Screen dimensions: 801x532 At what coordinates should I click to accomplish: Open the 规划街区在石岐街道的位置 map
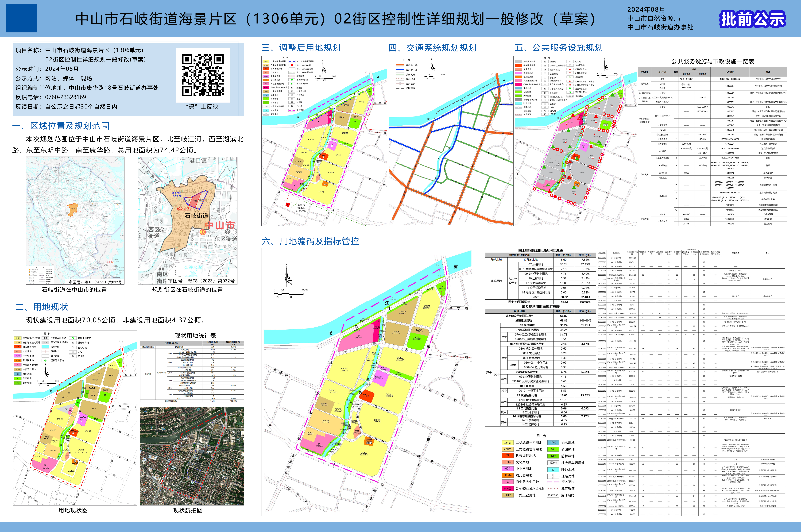pos(187,220)
